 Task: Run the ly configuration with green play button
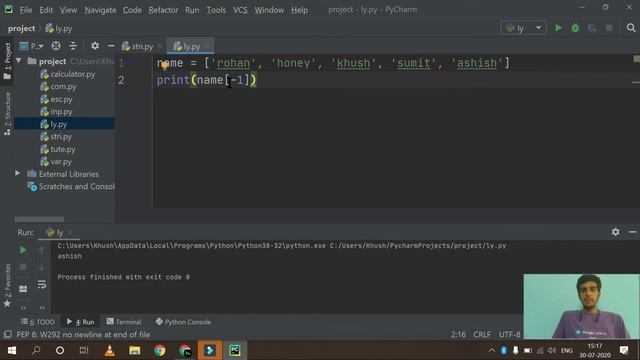pos(558,28)
